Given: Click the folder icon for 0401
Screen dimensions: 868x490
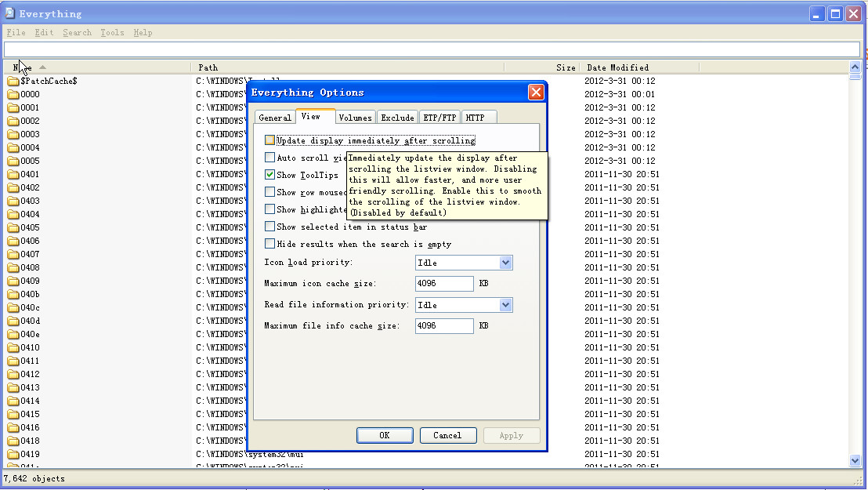Looking at the screenshot, I should click(x=13, y=174).
